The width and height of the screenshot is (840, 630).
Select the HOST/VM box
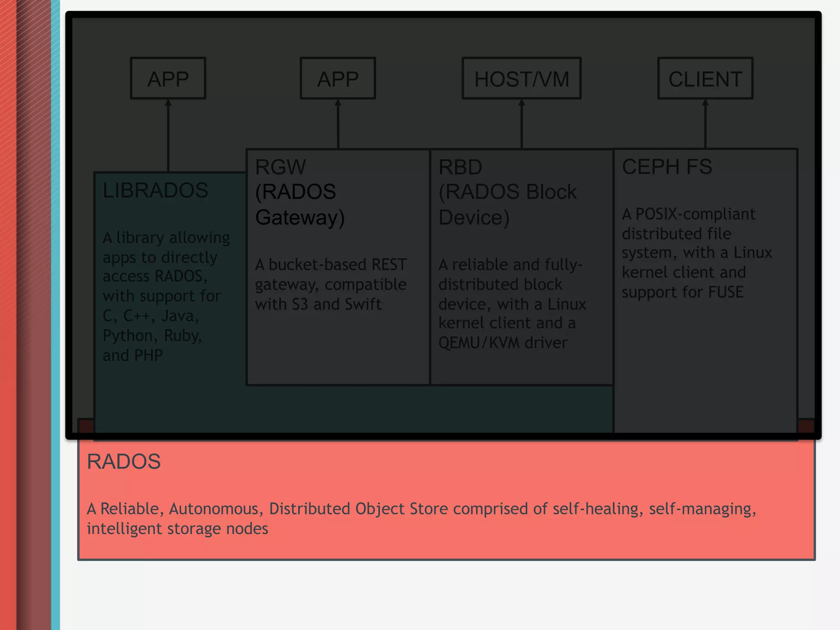point(521,78)
